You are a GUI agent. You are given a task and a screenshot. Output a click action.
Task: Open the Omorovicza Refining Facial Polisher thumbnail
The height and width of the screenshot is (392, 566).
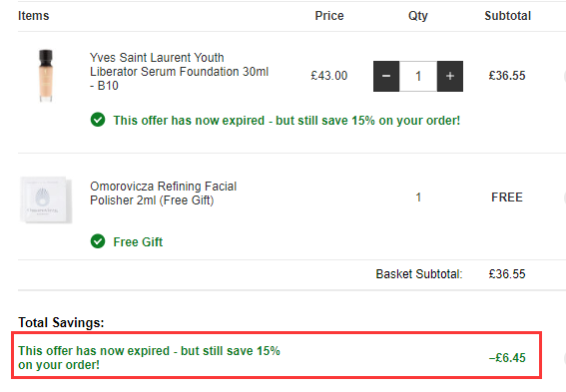click(x=46, y=199)
